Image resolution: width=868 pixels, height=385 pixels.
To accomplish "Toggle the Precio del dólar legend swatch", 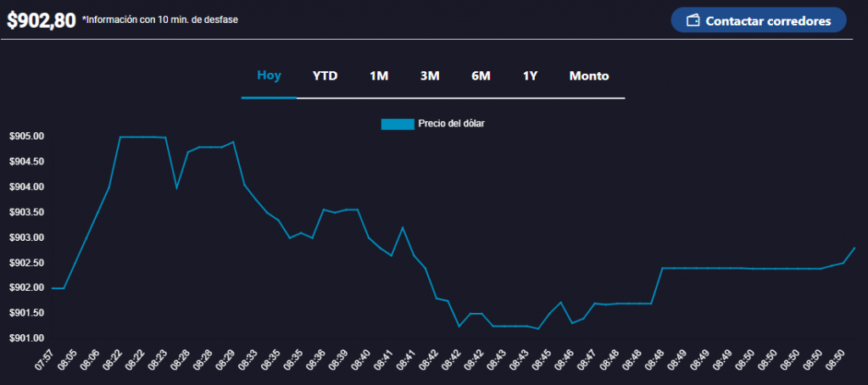I will pos(398,124).
